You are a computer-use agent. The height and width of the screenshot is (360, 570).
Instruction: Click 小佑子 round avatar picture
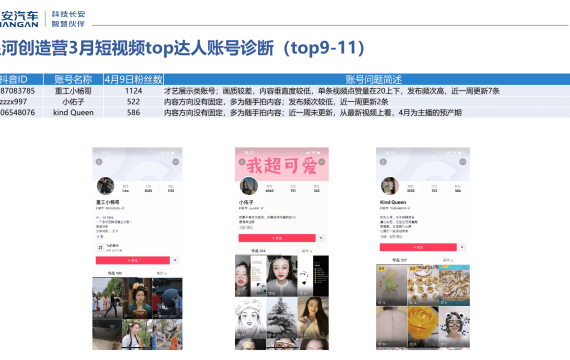click(x=249, y=186)
